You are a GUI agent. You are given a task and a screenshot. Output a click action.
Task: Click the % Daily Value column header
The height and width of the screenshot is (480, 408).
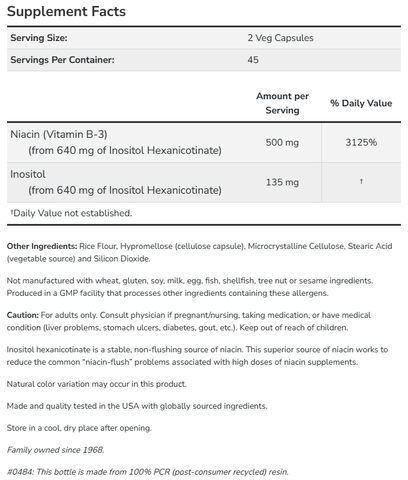[x=361, y=103]
